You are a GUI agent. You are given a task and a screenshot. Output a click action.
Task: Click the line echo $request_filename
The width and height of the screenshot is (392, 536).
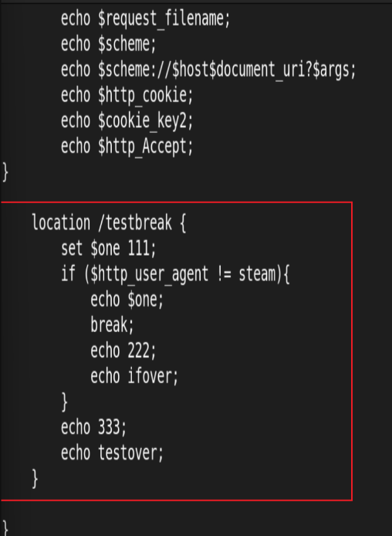(146, 19)
